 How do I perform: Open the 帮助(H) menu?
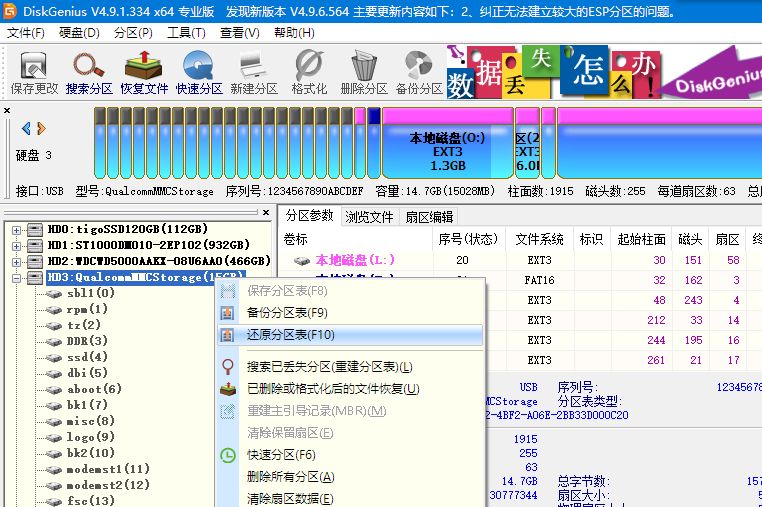pyautogui.click(x=294, y=33)
